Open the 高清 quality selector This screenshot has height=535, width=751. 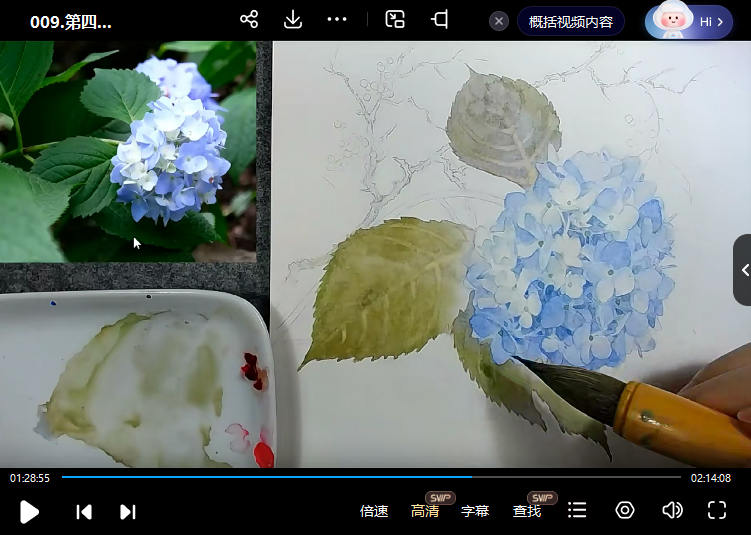tap(425, 511)
